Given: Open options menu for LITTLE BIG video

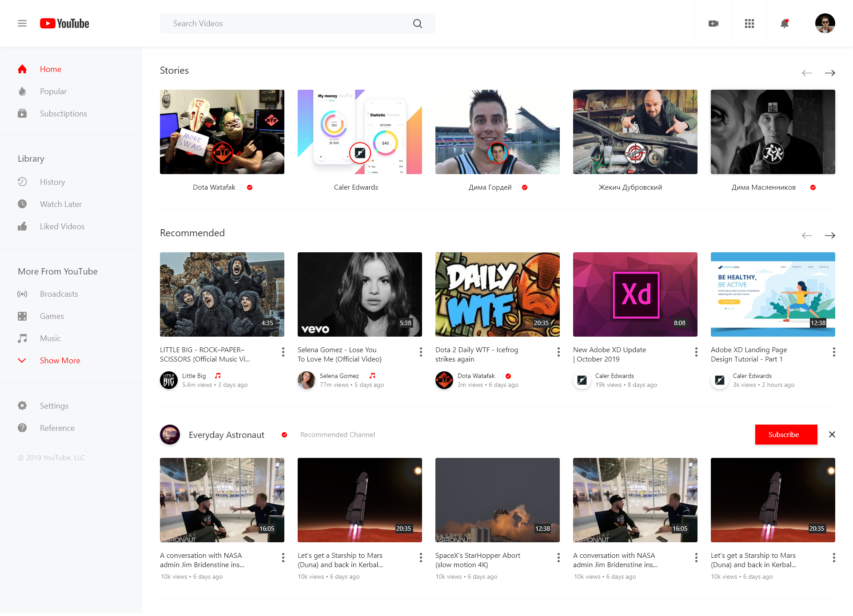Looking at the screenshot, I should [283, 352].
